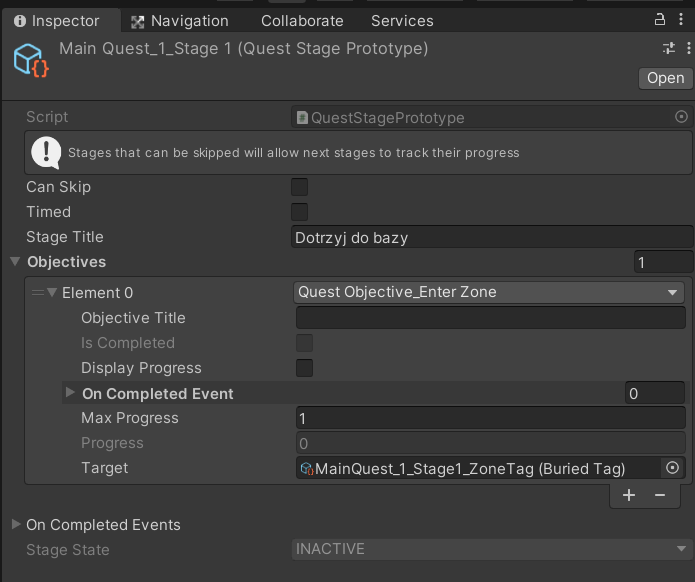Open the Stage State INACTIVE dropdown
Image resolution: width=695 pixels, height=582 pixels.
[492, 549]
